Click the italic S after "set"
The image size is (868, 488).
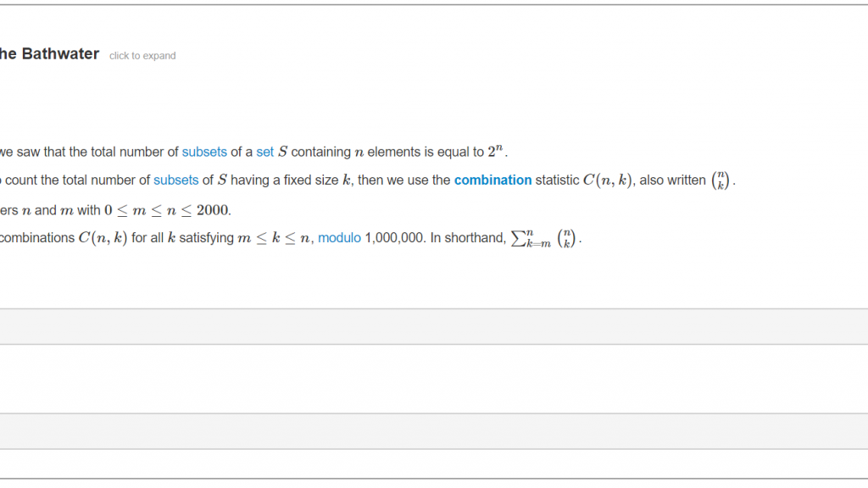click(282, 152)
